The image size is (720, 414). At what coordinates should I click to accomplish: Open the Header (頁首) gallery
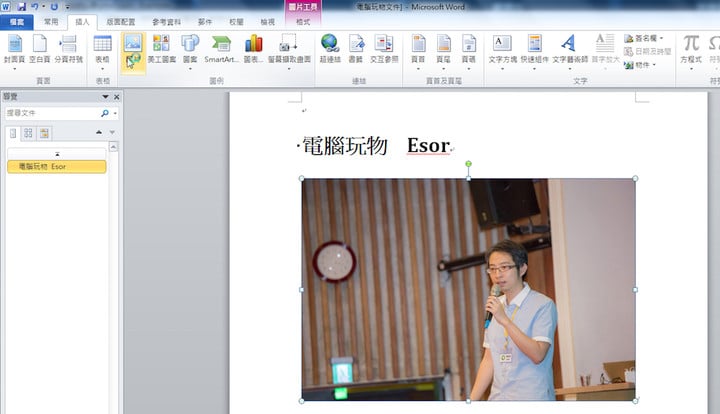(418, 52)
